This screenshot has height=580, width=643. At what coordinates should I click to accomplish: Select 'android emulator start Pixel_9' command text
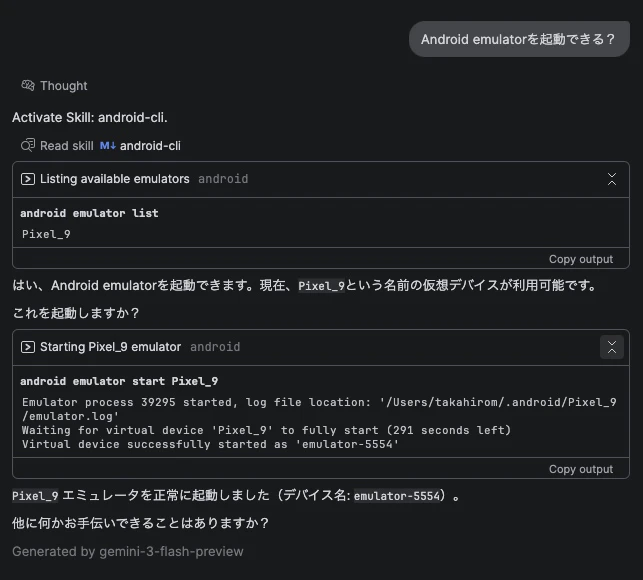click(x=119, y=381)
